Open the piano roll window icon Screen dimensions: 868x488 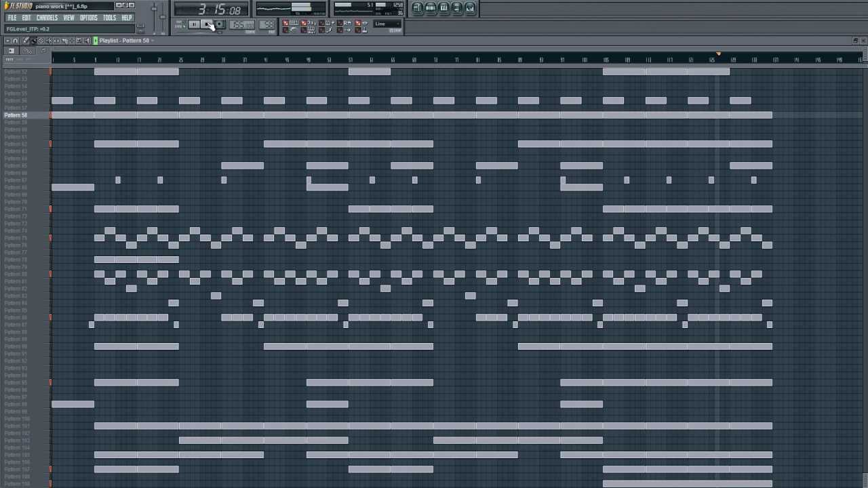(443, 8)
